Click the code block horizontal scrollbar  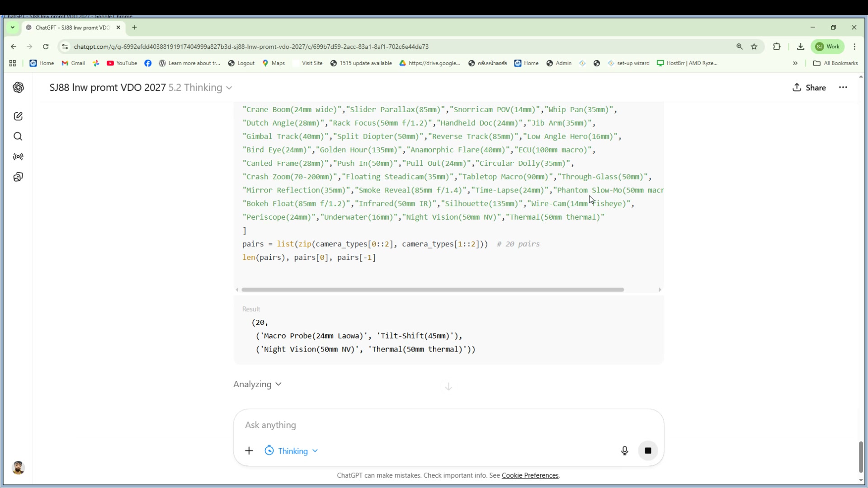(432, 290)
